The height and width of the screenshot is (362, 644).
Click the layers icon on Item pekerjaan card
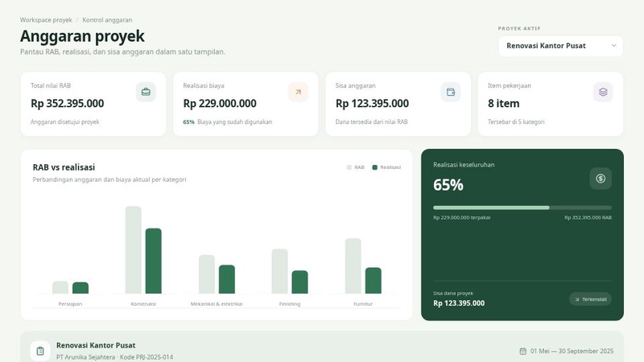603,92
